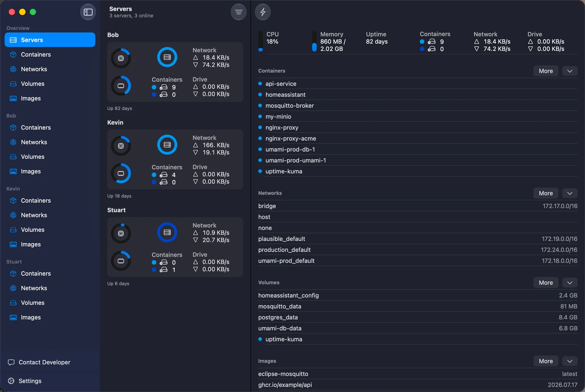Select the umami-db-data volume row
This screenshot has width=585, height=392.
418,328
